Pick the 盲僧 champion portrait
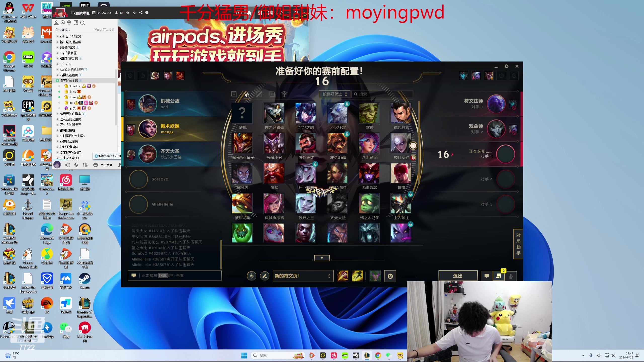Screen dimensions: 644x362 tap(401, 173)
